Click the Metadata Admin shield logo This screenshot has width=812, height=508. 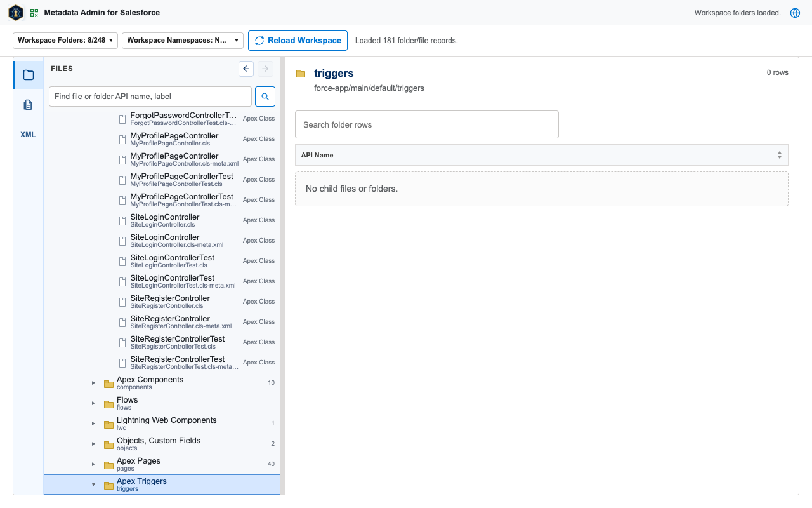tap(16, 13)
